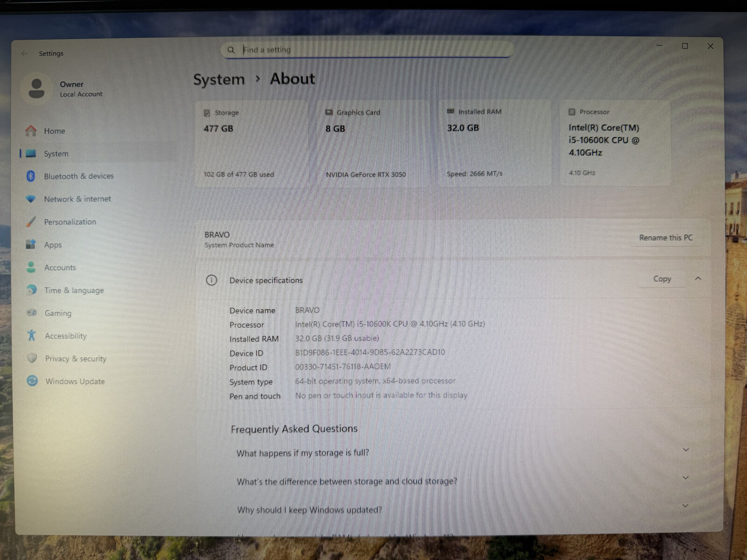Screen dimensions: 747x560
Task: Click the Rename this PC button
Action: [665, 238]
